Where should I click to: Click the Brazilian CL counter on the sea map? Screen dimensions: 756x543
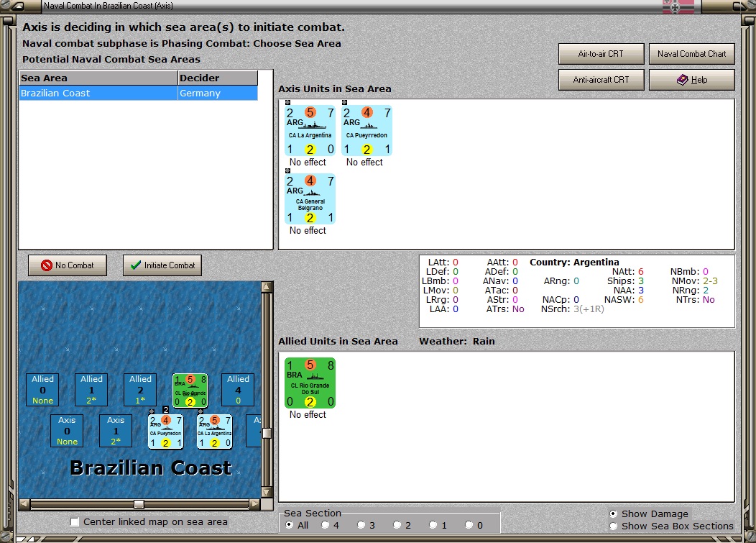pos(190,391)
